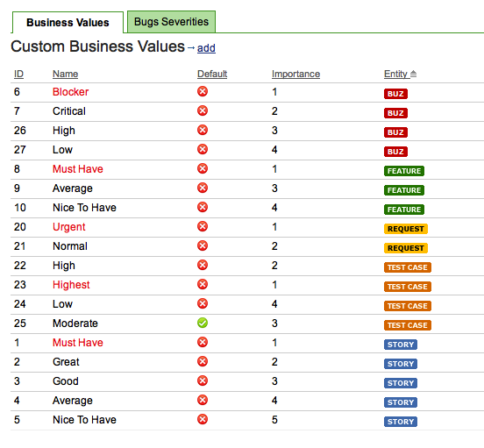Click the TEST CASE badge for Moderate
Image resolution: width=484 pixels, height=448 pixels.
point(407,325)
